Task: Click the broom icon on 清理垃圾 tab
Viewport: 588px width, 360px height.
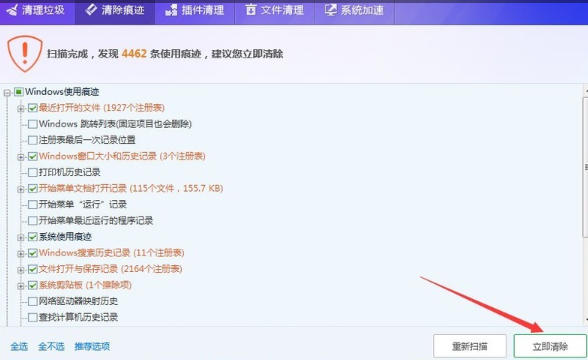Action: tap(12, 10)
